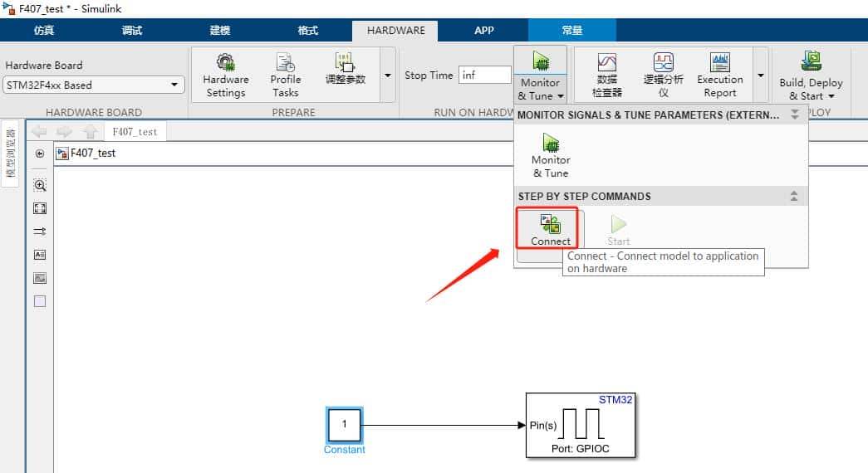Switch to the 仿真 tab
This screenshot has width=868, height=473.
point(44,31)
